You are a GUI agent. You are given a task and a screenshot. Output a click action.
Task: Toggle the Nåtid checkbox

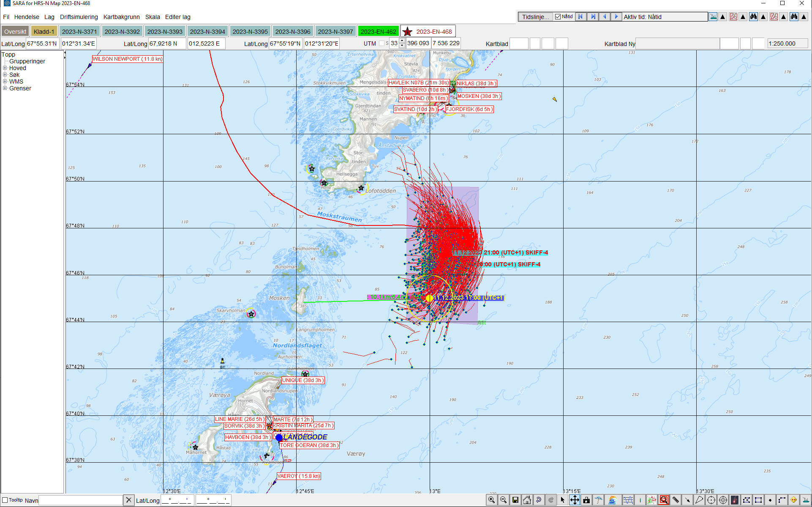558,17
